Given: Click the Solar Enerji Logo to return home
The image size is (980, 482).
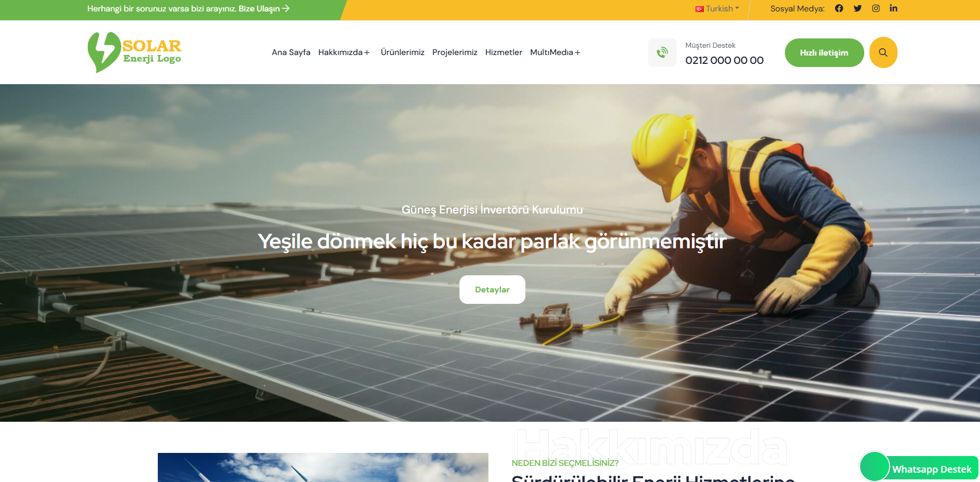Looking at the screenshot, I should coord(134,52).
